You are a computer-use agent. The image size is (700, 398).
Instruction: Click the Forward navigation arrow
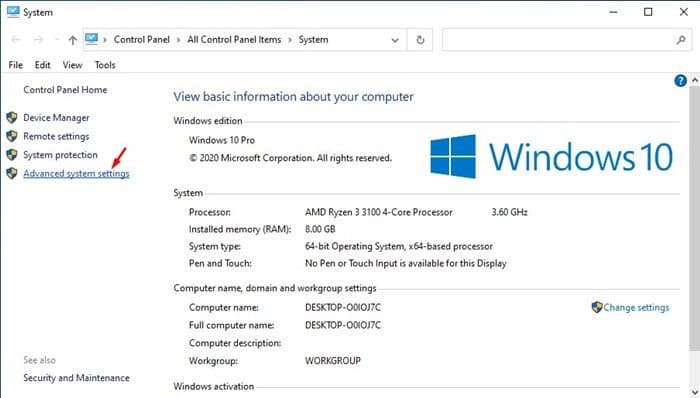click(x=38, y=40)
